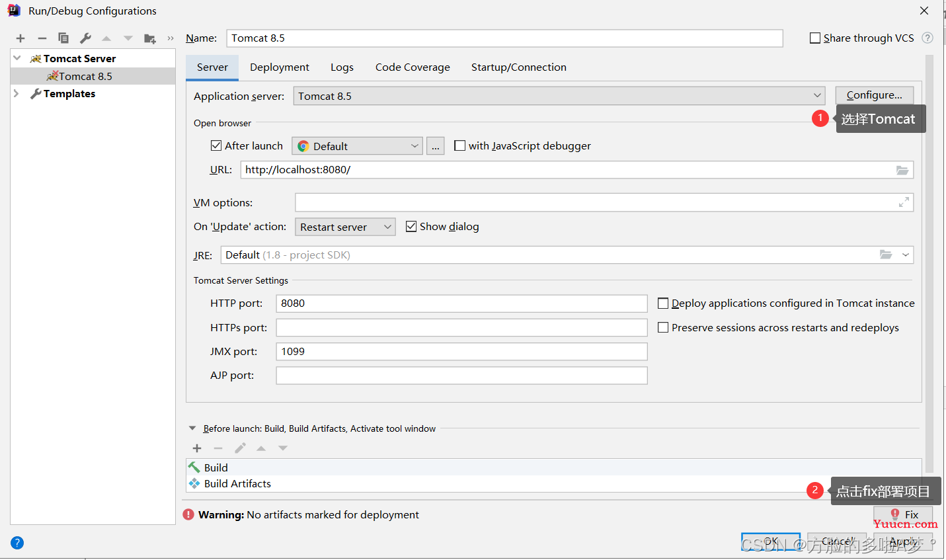Viewport: 946px width, 560px height.
Task: Toggle Show dialog checkbox
Action: 411,226
